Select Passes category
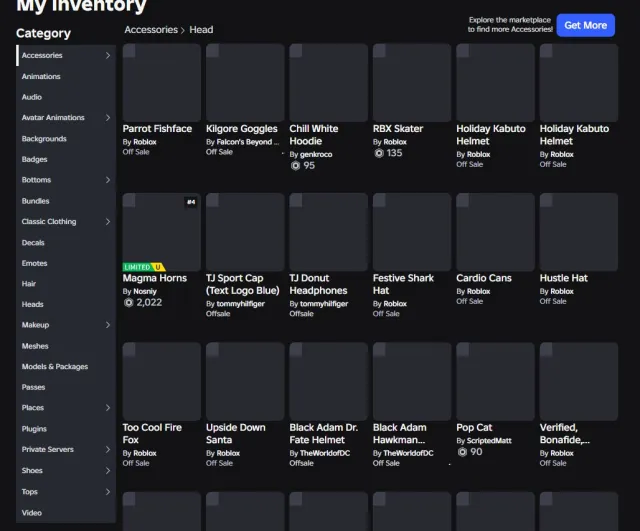640x531 pixels. (66, 387)
